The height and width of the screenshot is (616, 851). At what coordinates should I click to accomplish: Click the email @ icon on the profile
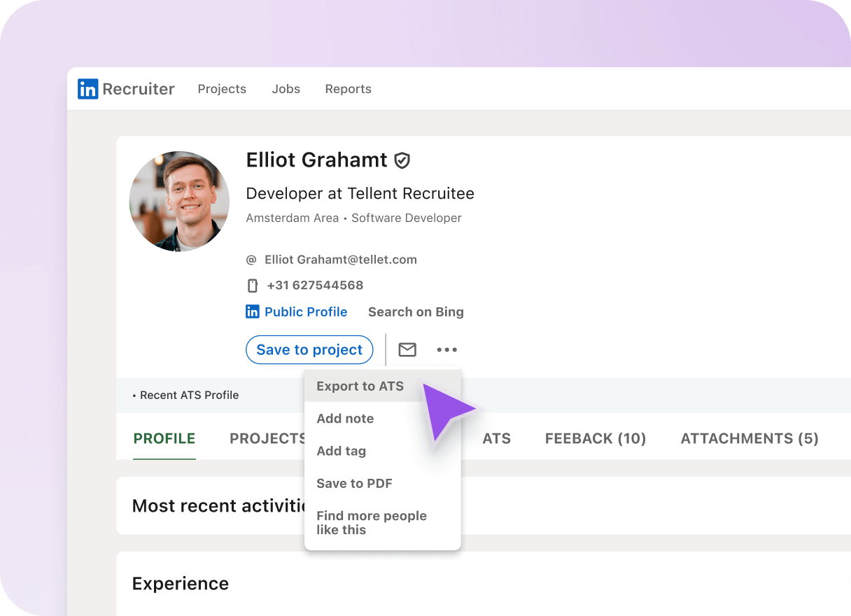click(251, 259)
